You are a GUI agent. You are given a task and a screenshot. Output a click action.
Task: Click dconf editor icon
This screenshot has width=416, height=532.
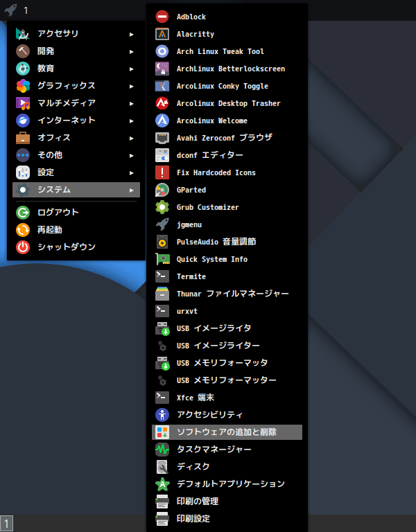[162, 155]
